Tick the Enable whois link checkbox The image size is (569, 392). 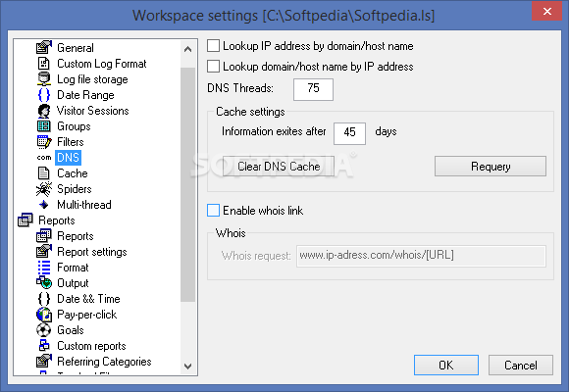point(213,211)
